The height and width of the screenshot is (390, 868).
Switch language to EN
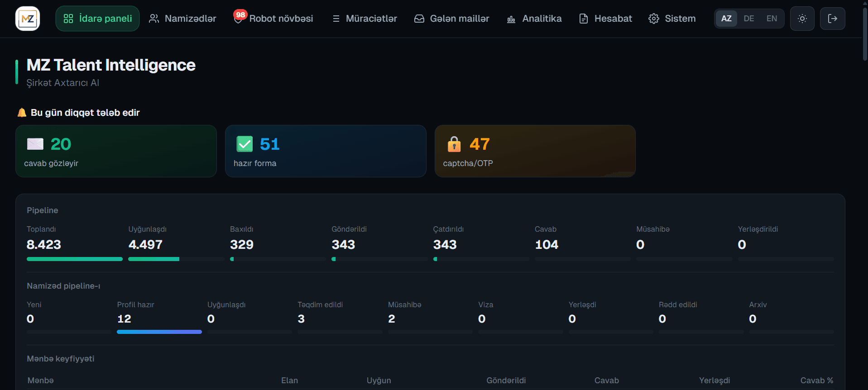(772, 19)
